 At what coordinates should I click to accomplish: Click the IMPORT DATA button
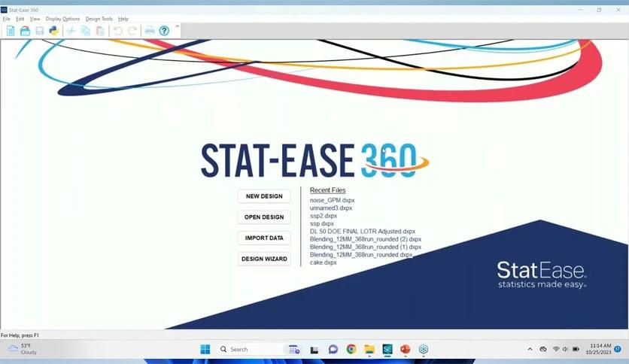[264, 238]
